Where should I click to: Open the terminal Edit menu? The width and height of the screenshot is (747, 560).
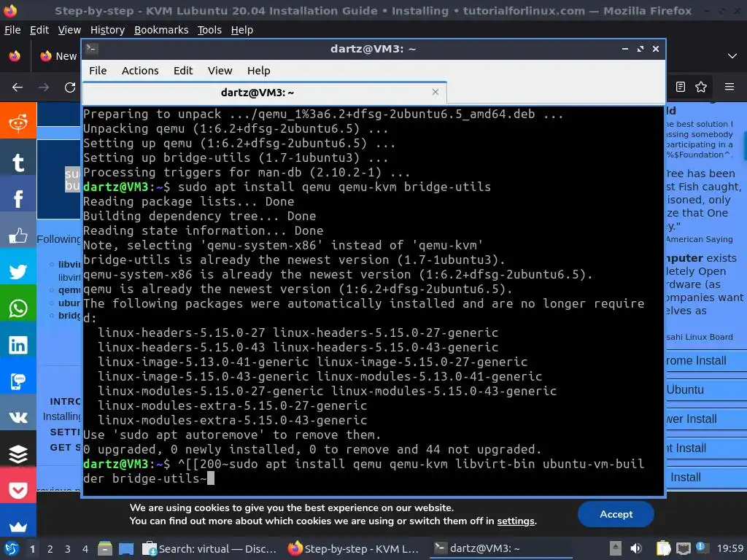coord(183,71)
